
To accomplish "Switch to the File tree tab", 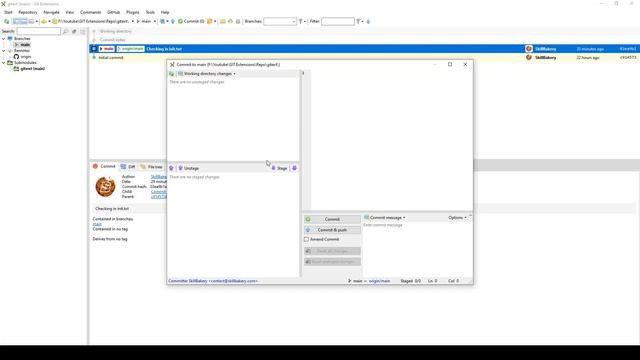I will point(151,167).
